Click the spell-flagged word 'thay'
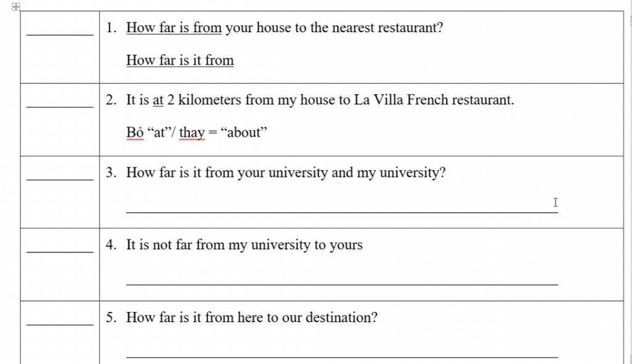The height and width of the screenshot is (364, 632). click(x=192, y=133)
